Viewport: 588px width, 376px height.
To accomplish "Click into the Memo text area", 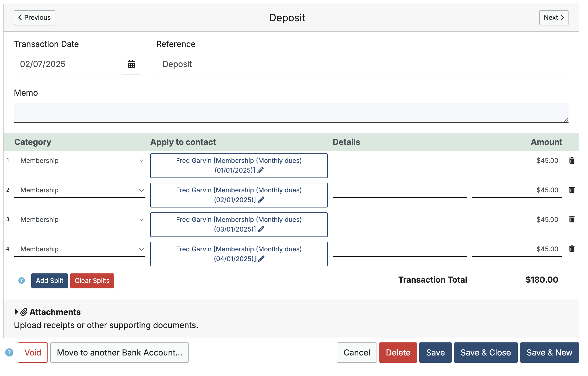I will point(291,112).
